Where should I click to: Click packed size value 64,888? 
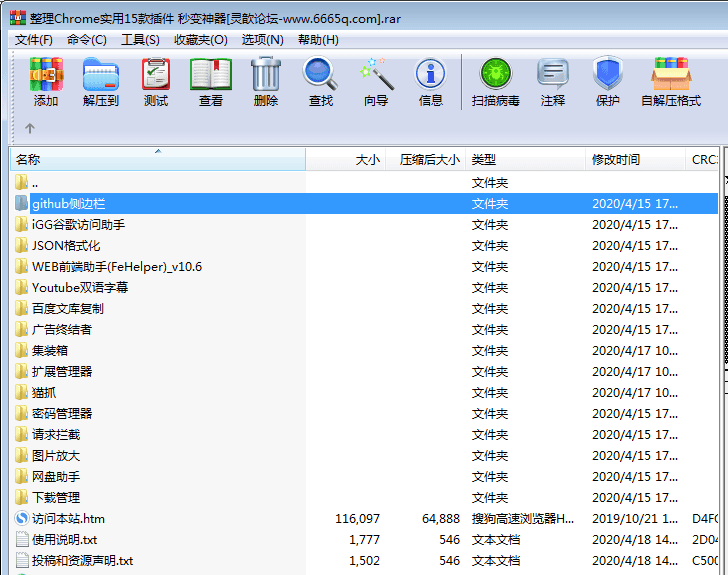(x=441, y=518)
